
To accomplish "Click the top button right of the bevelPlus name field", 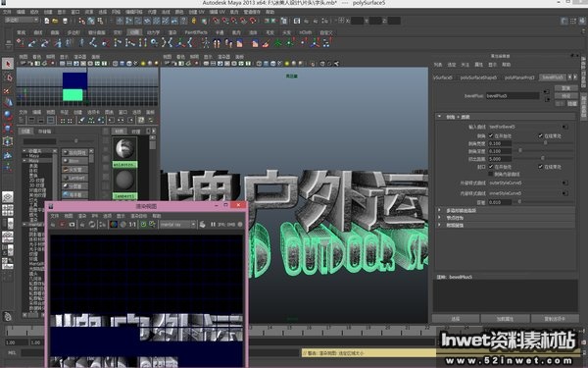I will tap(546, 92).
